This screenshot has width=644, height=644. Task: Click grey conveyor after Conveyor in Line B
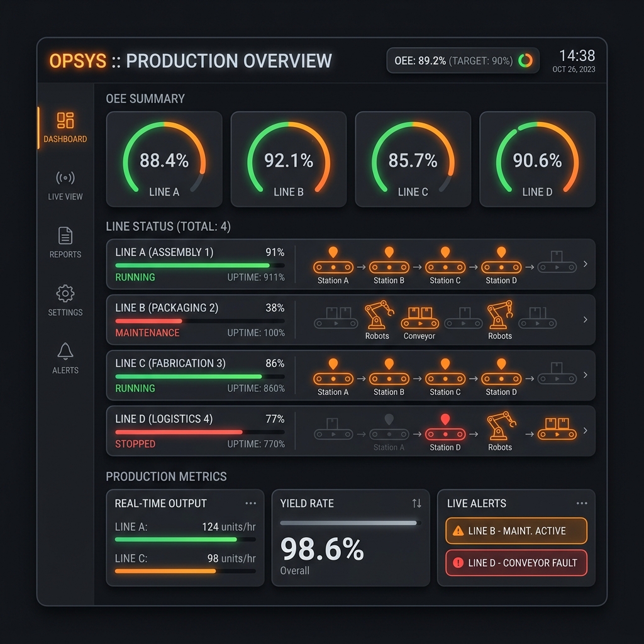click(464, 318)
